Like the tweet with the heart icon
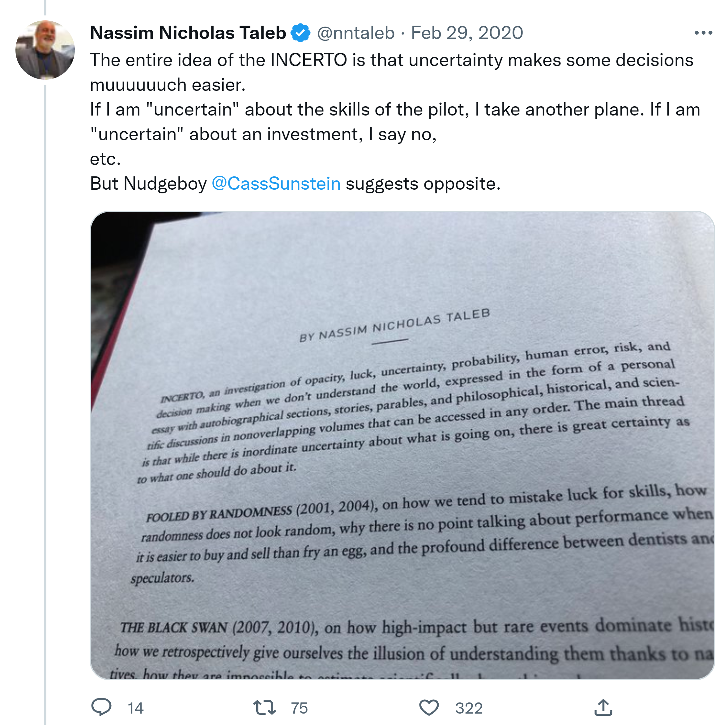The width and height of the screenshot is (728, 725). [x=429, y=707]
